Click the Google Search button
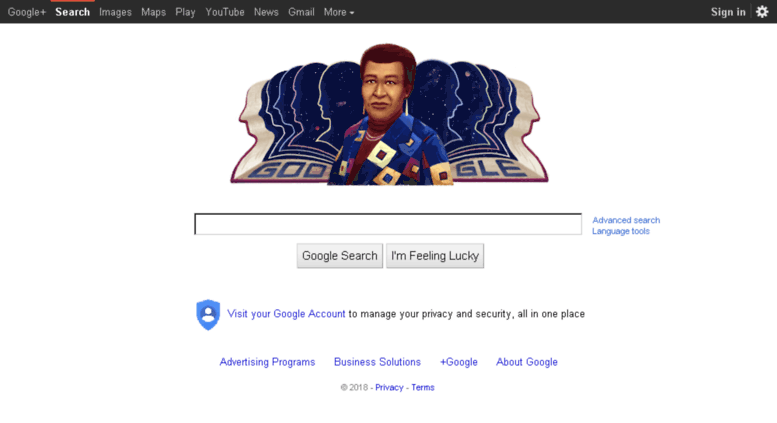The height and width of the screenshot is (423, 777). 340,256
